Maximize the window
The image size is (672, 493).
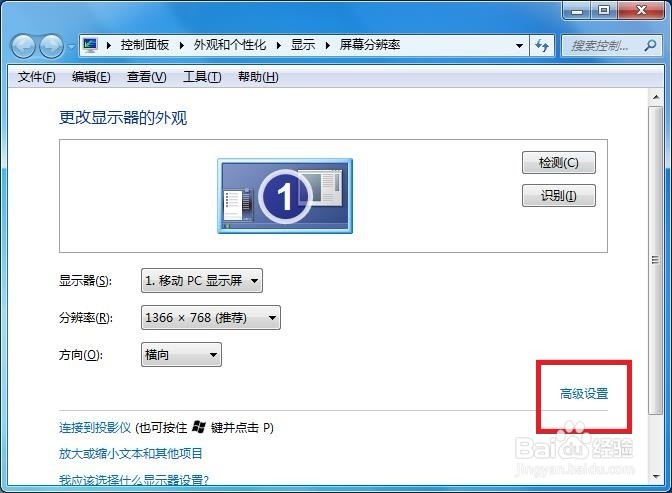[x=604, y=10]
